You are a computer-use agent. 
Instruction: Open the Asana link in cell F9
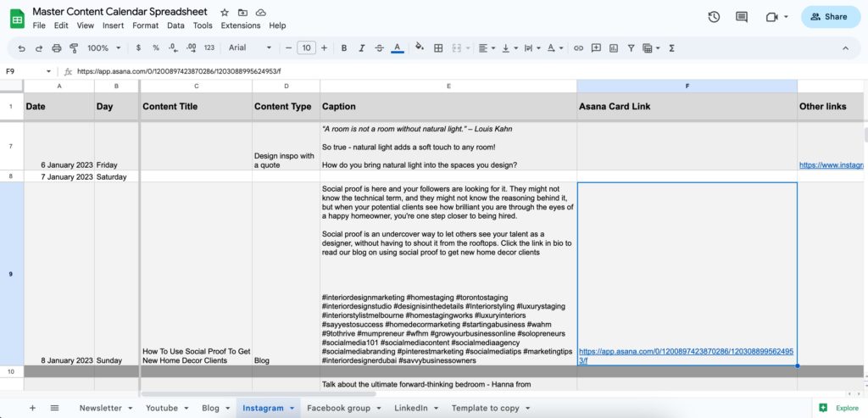point(687,355)
